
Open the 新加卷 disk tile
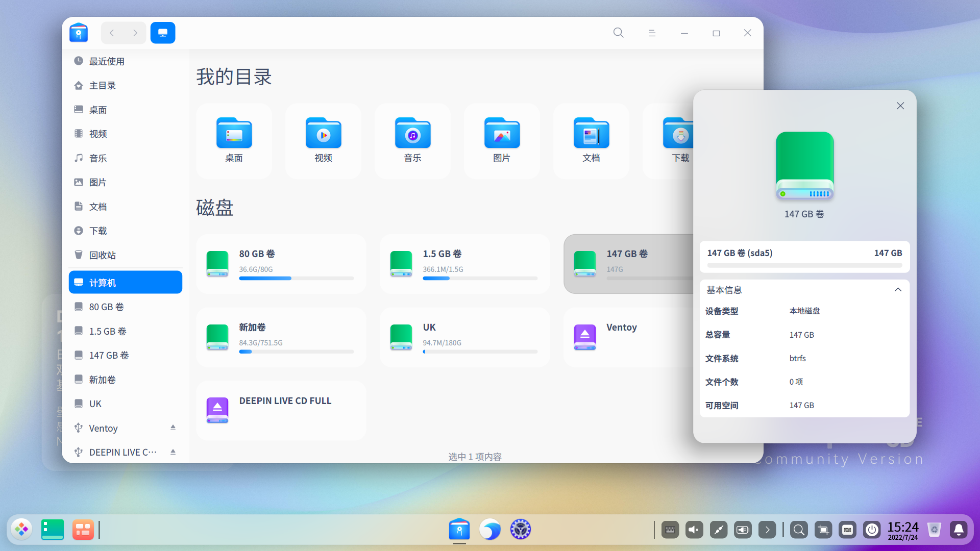tap(281, 337)
